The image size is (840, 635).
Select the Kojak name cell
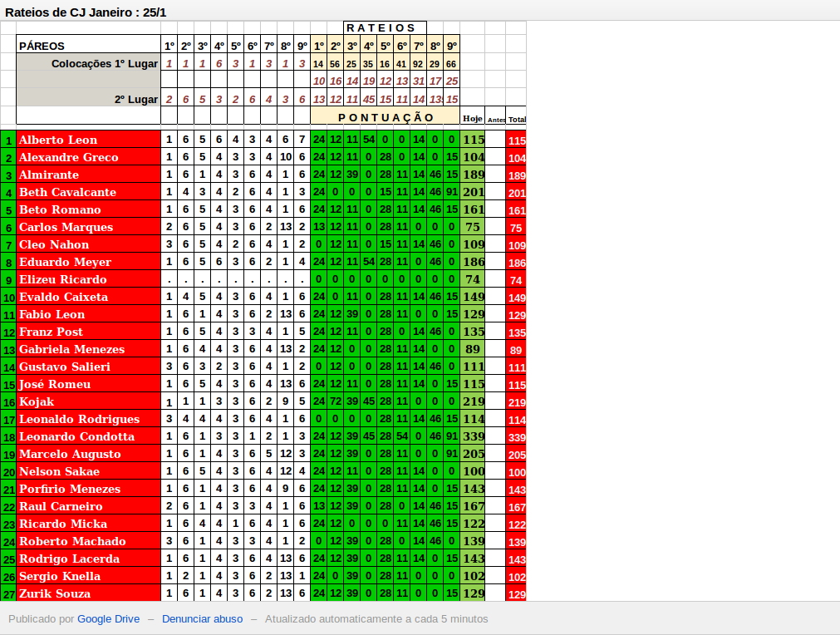click(x=88, y=401)
